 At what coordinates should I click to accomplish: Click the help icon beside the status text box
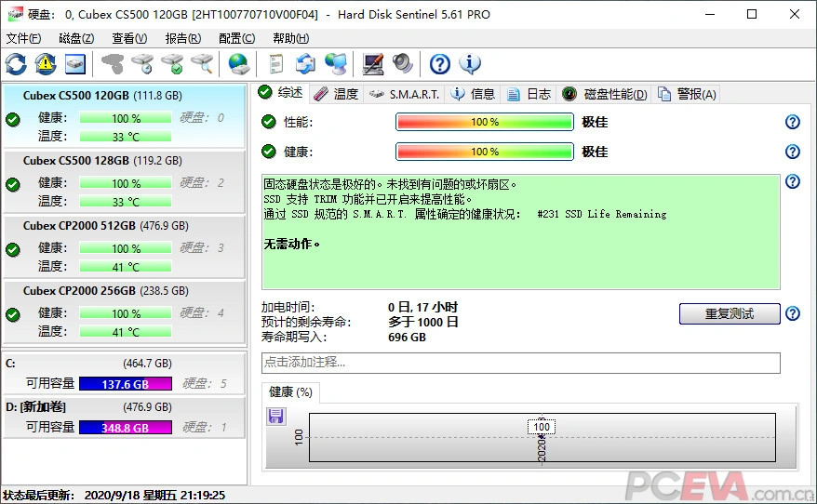pos(793,181)
